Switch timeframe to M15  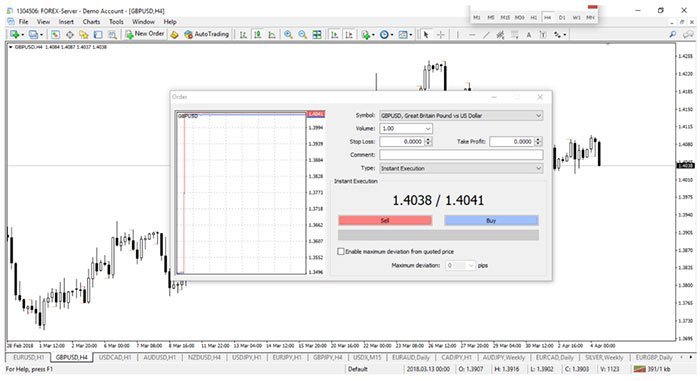(x=505, y=17)
